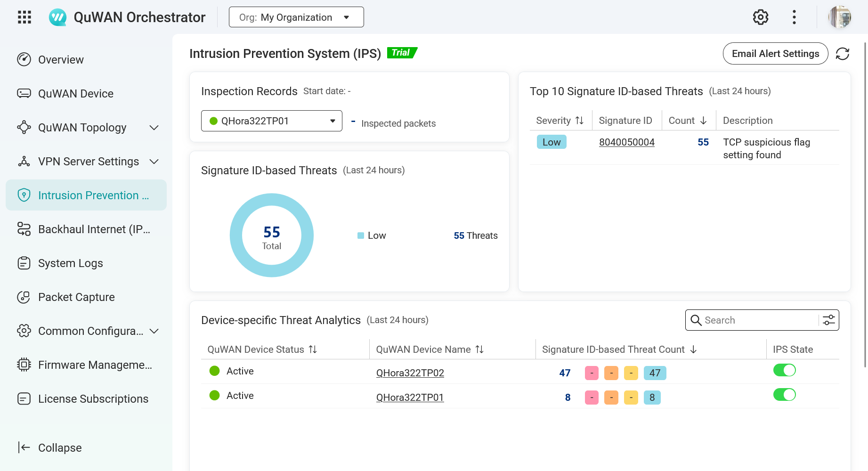868x471 pixels.
Task: Open the settings gear icon
Action: pyautogui.click(x=760, y=17)
